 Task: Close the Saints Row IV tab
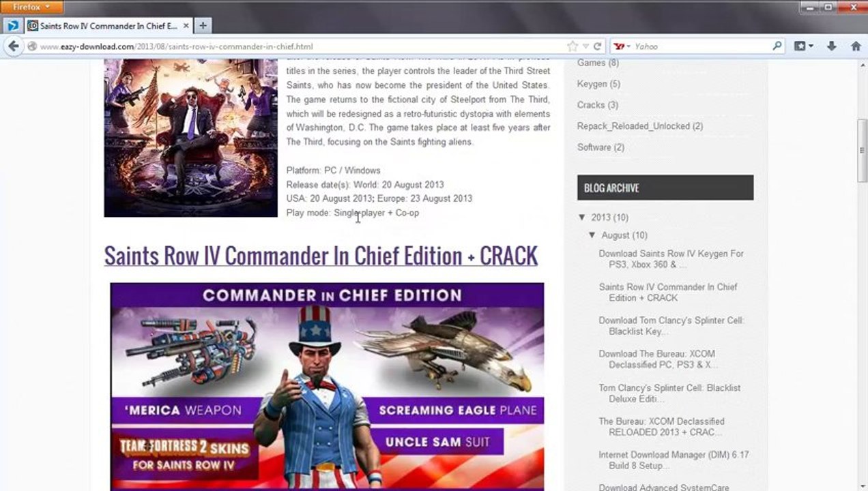[x=186, y=26]
